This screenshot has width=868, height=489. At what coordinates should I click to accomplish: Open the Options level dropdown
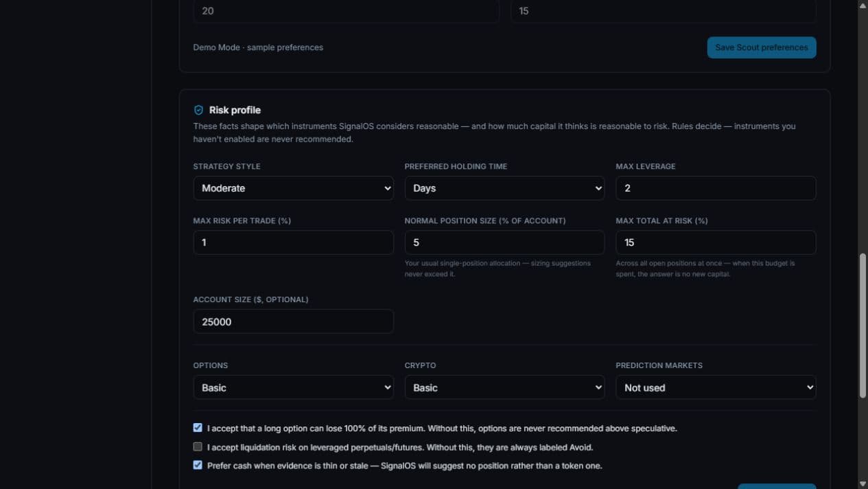[293, 387]
